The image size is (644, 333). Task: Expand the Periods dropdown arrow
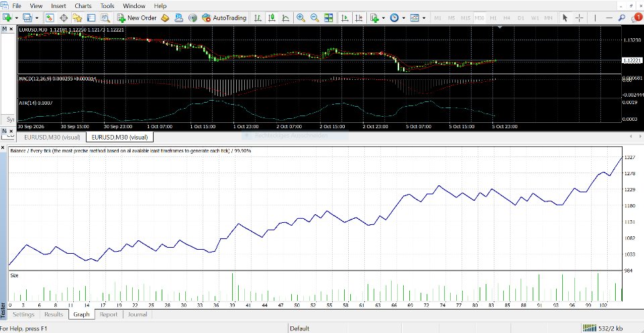point(404,18)
